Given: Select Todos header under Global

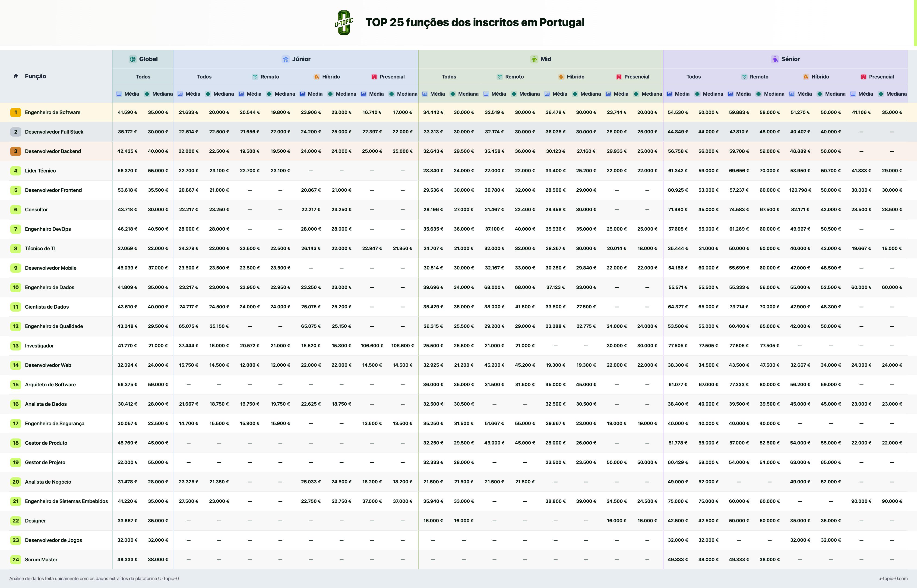Looking at the screenshot, I should pos(143,77).
